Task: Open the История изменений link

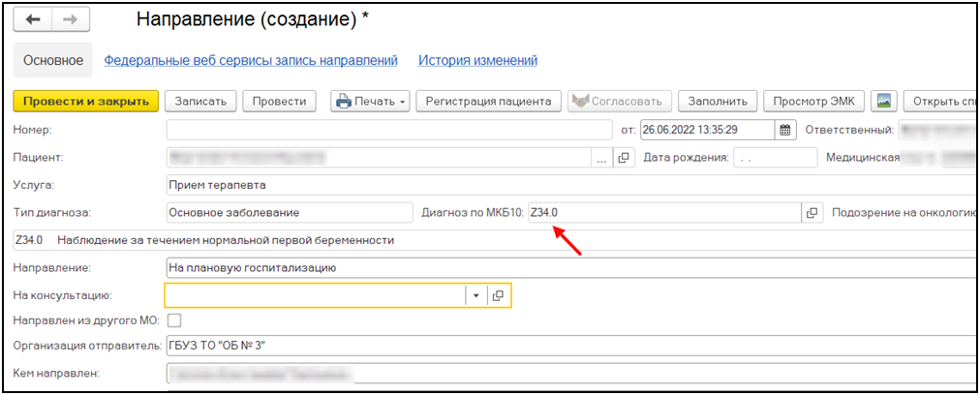Action: [477, 60]
